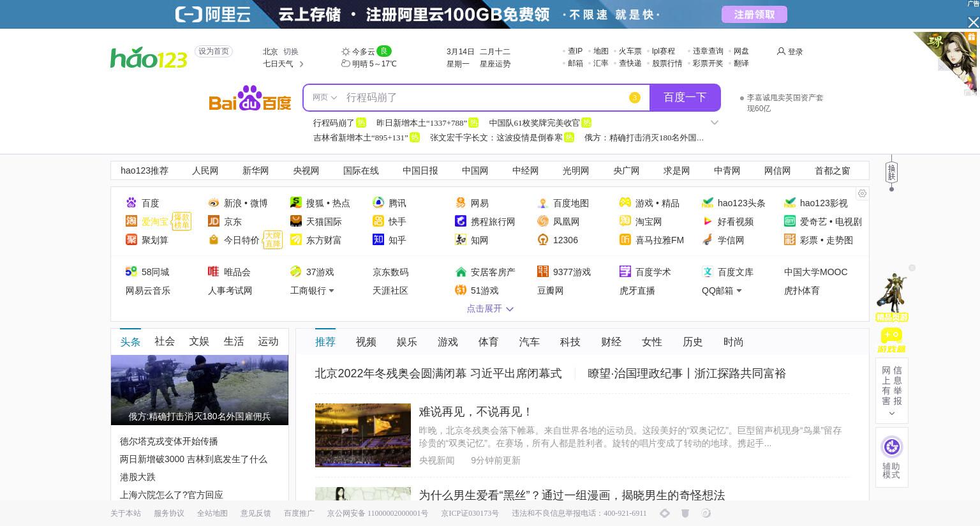Open Kuaishou icon link
Image resolution: width=980 pixels, height=526 pixels.
(x=378, y=222)
